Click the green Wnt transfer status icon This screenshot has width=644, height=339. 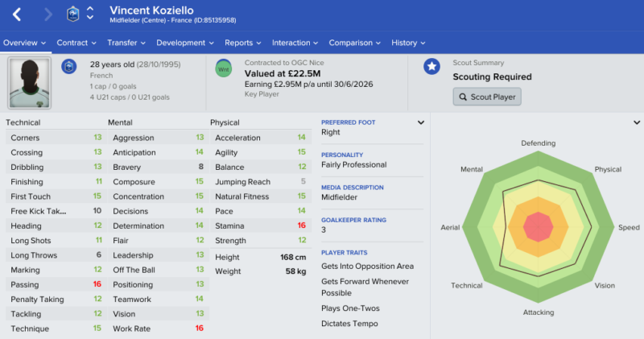tap(224, 68)
